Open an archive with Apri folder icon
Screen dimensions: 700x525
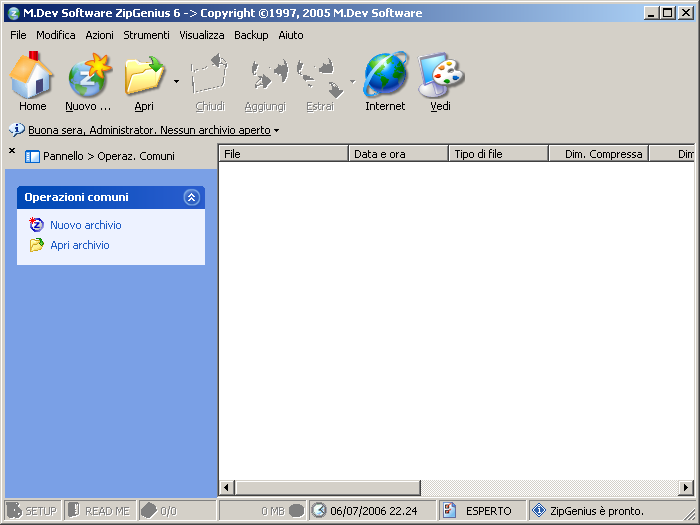coord(145,75)
